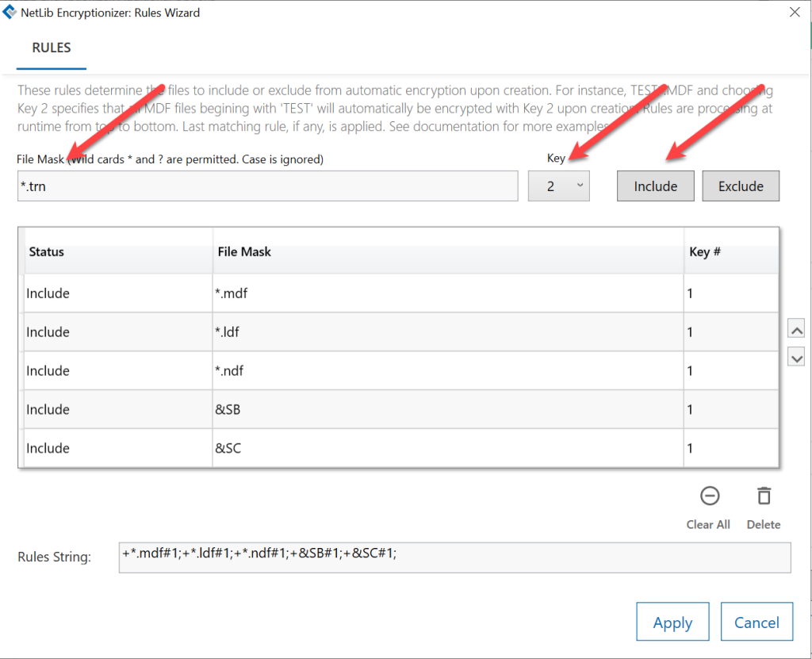Click the window title NetLib Encryptionizer: Rules Wizard
Screen dimensions: 812x659
point(110,13)
